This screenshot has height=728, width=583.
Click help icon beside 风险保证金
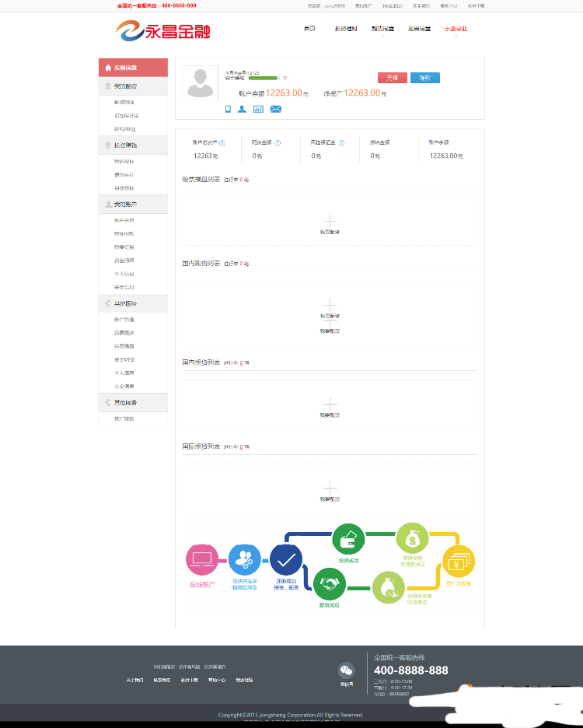point(341,143)
